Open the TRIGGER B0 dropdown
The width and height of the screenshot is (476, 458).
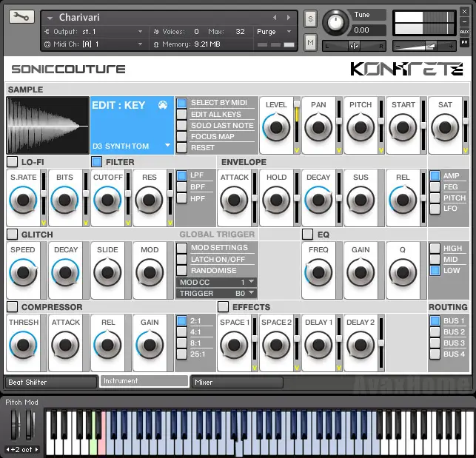(216, 294)
